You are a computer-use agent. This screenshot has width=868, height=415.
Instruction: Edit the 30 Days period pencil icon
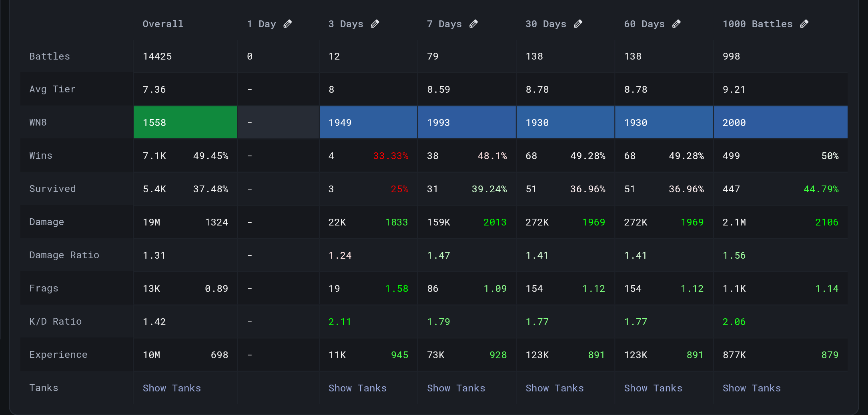pyautogui.click(x=578, y=24)
